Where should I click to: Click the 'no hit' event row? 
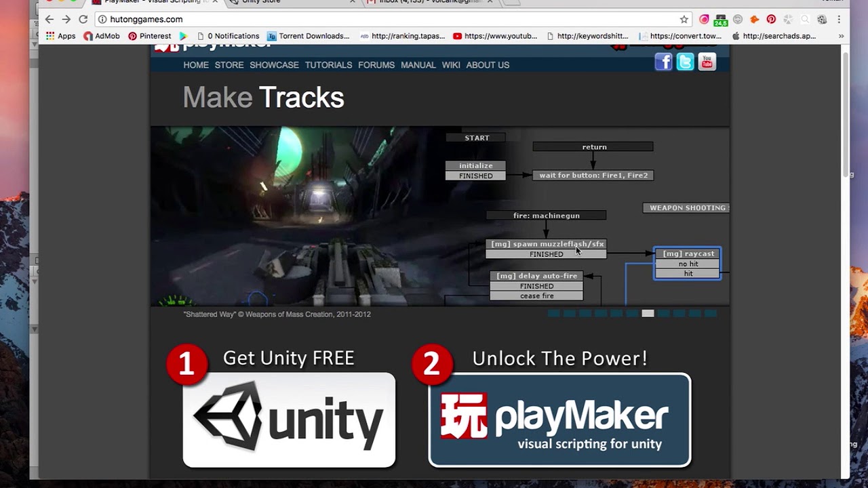(688, 264)
